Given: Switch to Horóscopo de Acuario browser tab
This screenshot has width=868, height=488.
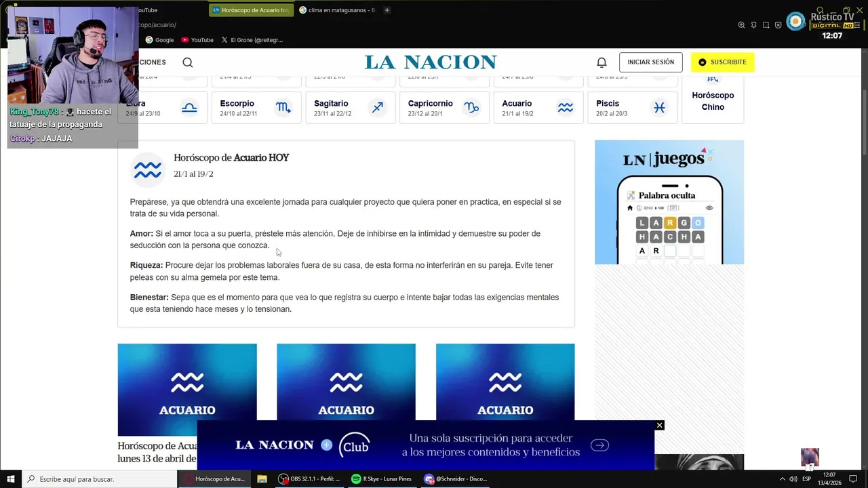Looking at the screenshot, I should (x=250, y=10).
